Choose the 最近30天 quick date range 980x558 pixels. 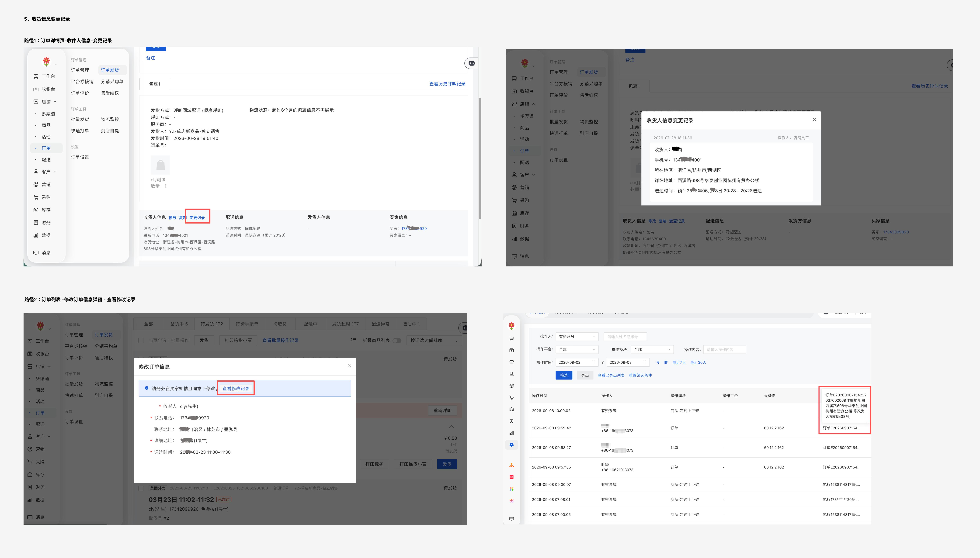[x=698, y=363]
